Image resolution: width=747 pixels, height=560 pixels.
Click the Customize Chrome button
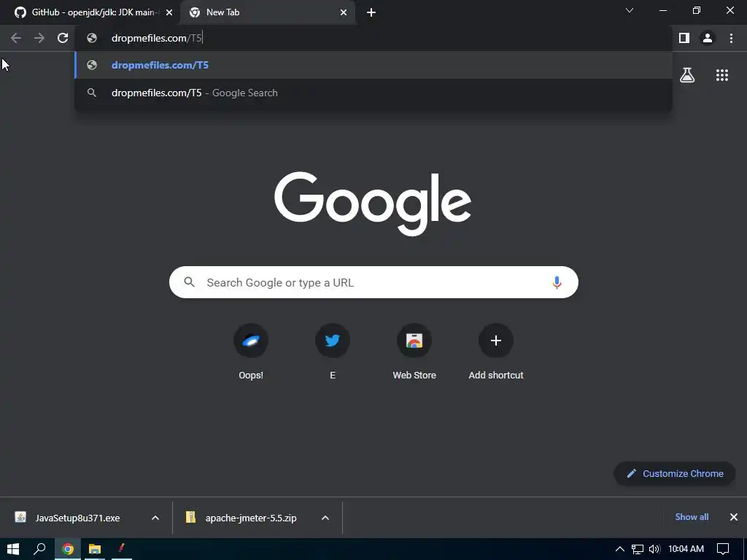675,473
